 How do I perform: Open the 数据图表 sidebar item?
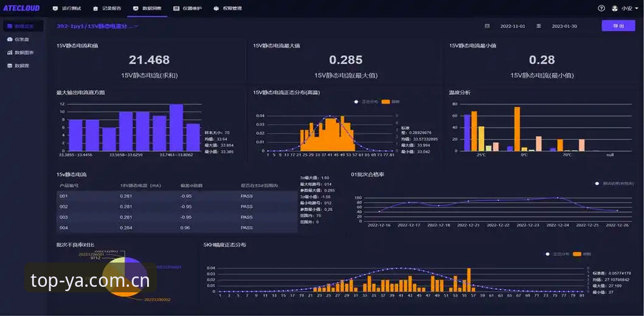pos(21,52)
